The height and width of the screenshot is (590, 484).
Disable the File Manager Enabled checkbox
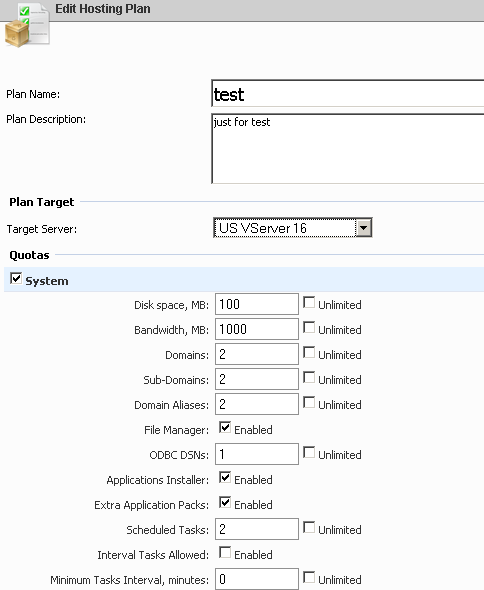[x=225, y=427]
